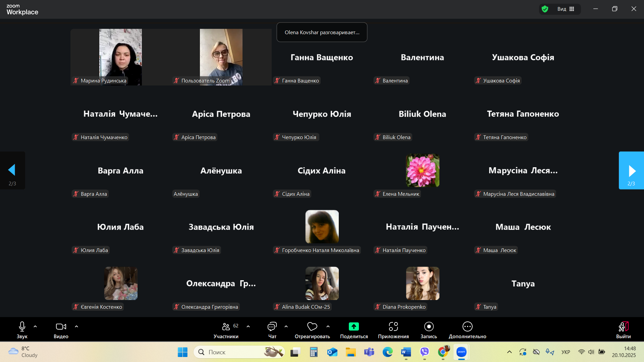
Task: Open the View layout menu
Action: (x=566, y=9)
